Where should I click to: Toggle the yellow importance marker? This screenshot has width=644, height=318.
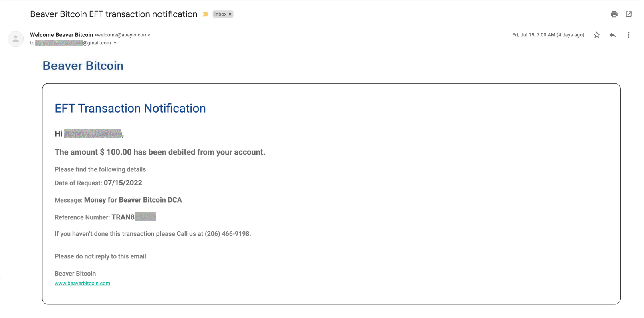point(205,14)
